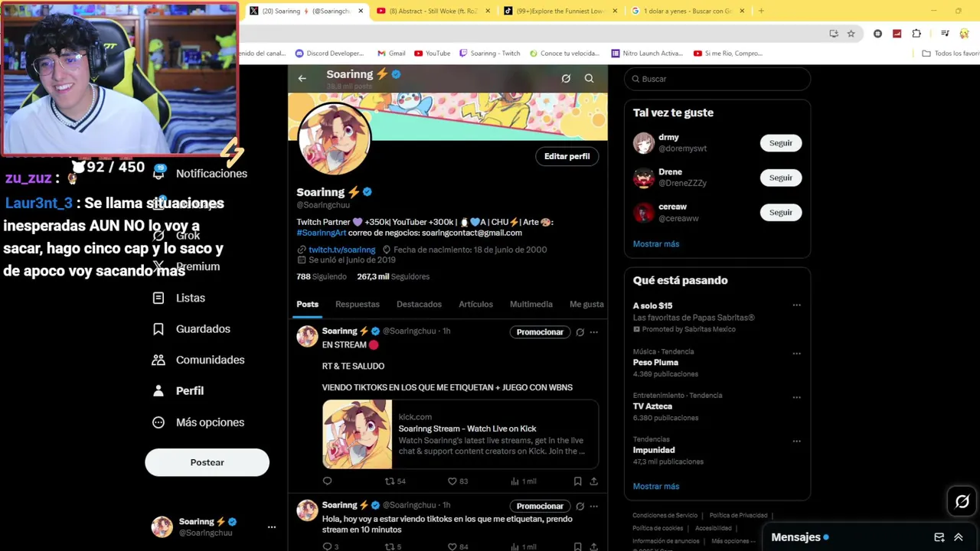
Task: Open Condiciones de Servicio footer link
Action: [665, 515]
